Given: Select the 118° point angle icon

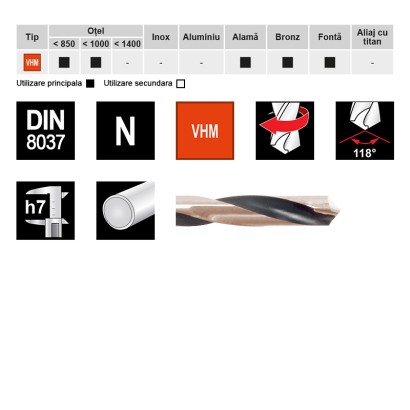Looking at the screenshot, I should point(365,131).
